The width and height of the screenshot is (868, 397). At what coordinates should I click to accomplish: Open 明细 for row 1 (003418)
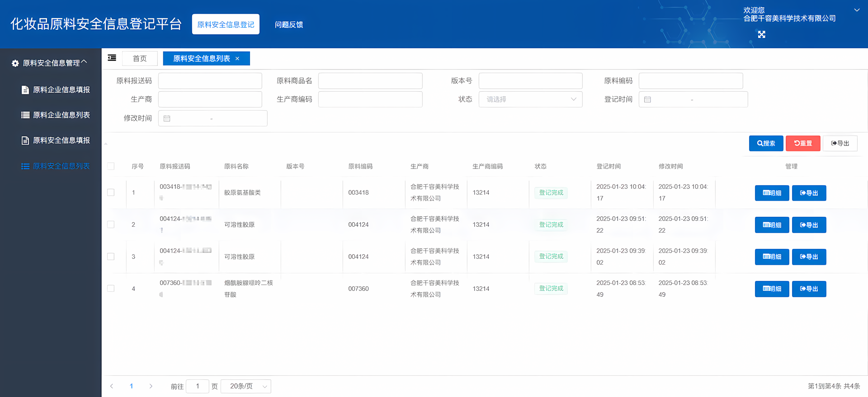coord(772,193)
